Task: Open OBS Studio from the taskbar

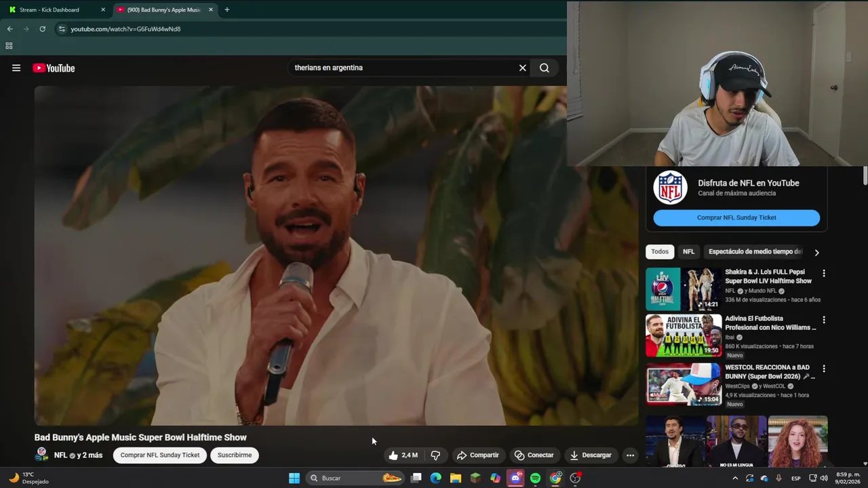Action: coord(576,478)
